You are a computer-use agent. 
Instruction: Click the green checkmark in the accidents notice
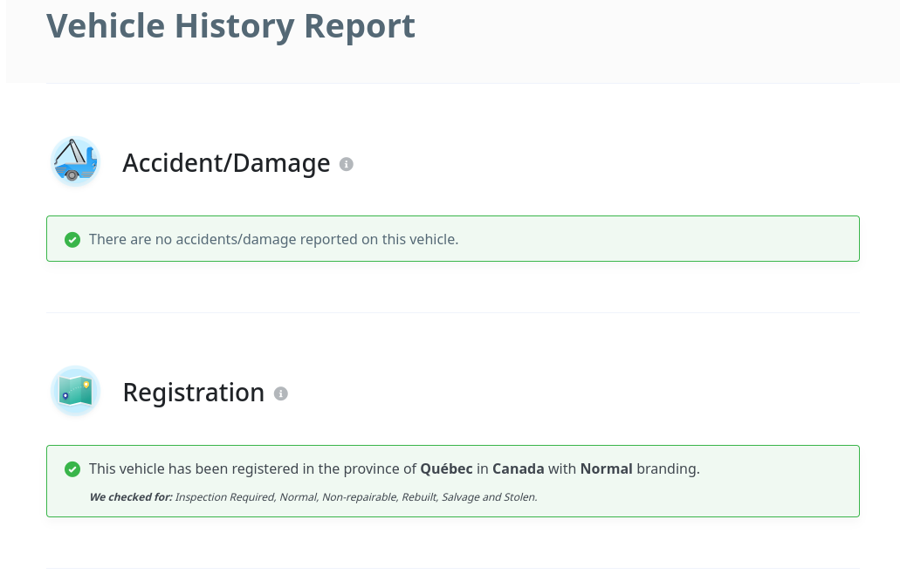tap(72, 239)
